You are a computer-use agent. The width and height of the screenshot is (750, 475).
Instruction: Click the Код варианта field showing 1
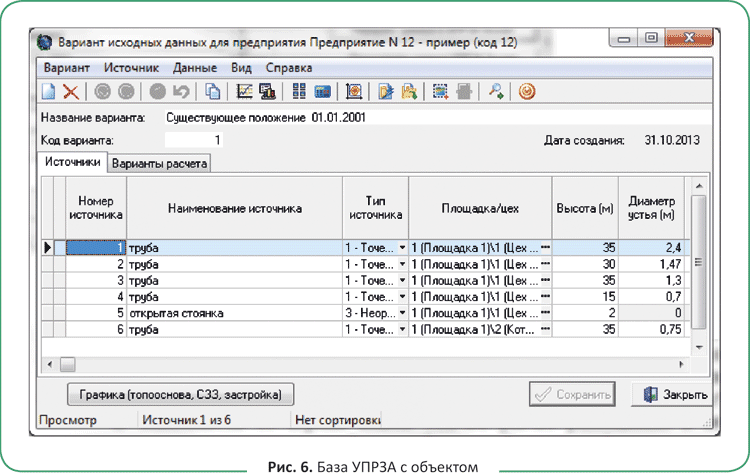(194, 140)
